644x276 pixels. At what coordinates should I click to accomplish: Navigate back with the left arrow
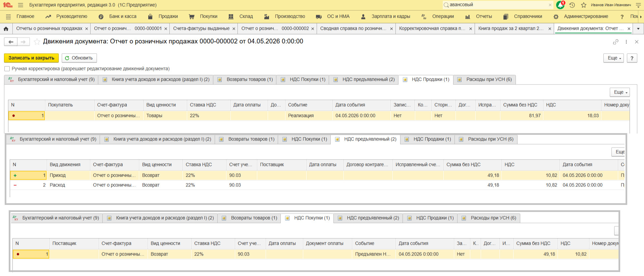pos(11,42)
